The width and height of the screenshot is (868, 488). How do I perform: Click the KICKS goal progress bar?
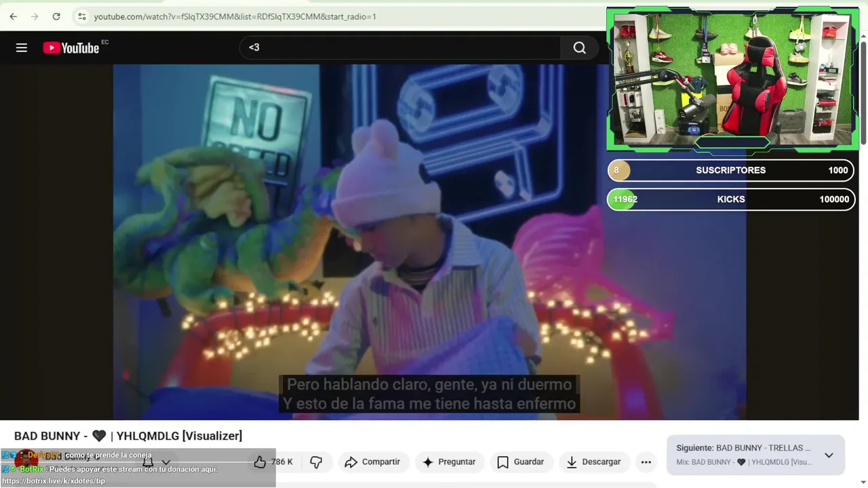pyautogui.click(x=730, y=199)
